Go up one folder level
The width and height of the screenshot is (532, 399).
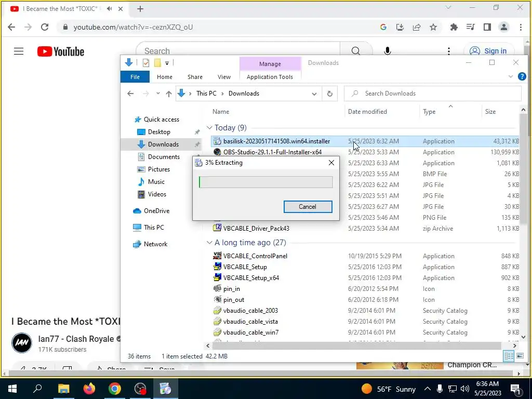coord(169,94)
